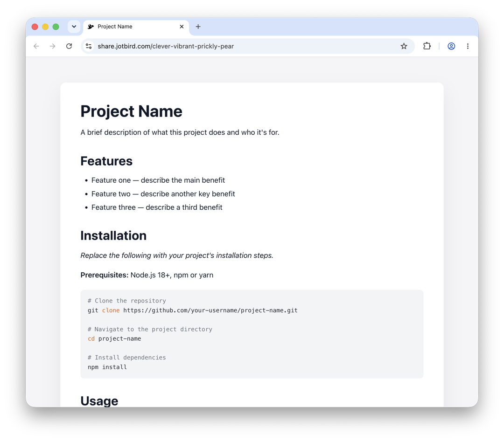504x441 pixels.
Task: Click 'Feature two — describe another key benefit'
Action: coord(163,194)
